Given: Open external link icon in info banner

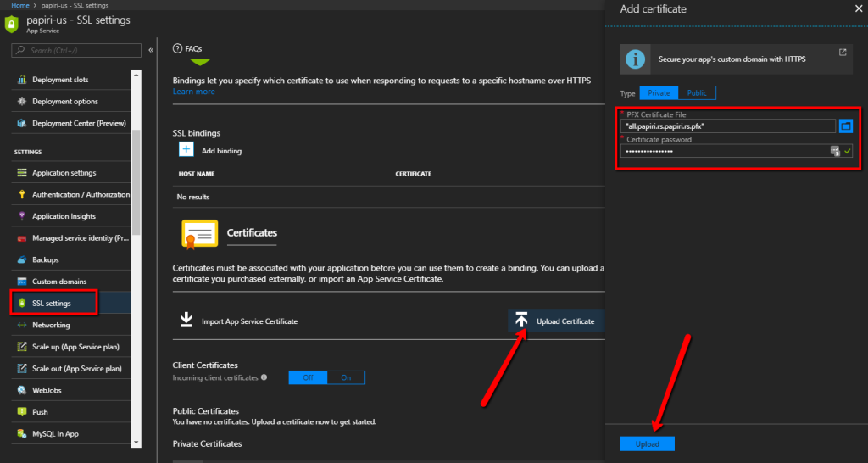Looking at the screenshot, I should coord(843,53).
